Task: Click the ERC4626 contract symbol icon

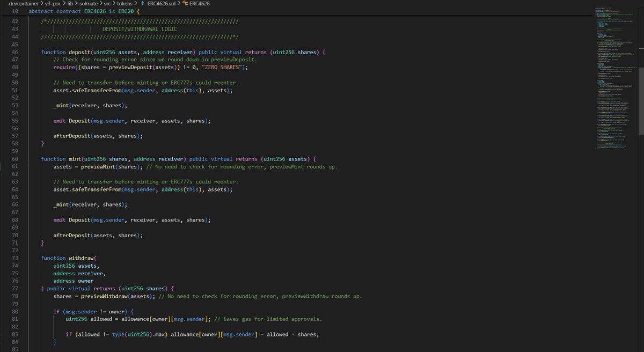Action: 185,3
